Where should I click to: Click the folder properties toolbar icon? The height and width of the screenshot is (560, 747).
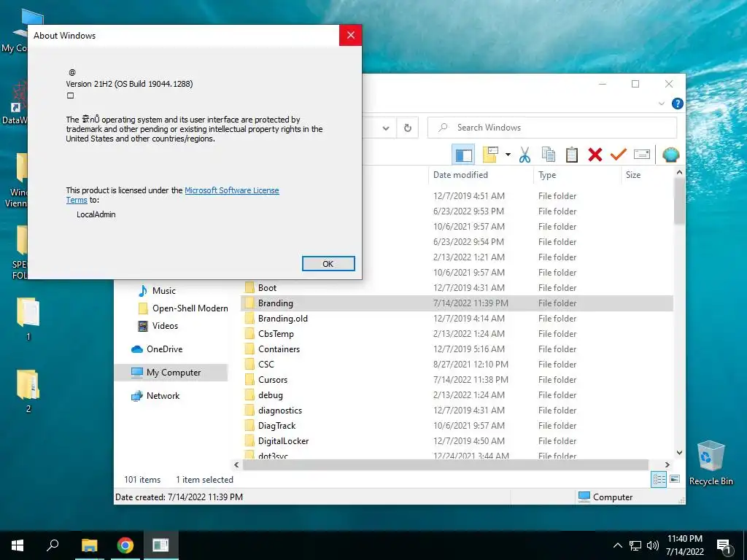pos(491,155)
